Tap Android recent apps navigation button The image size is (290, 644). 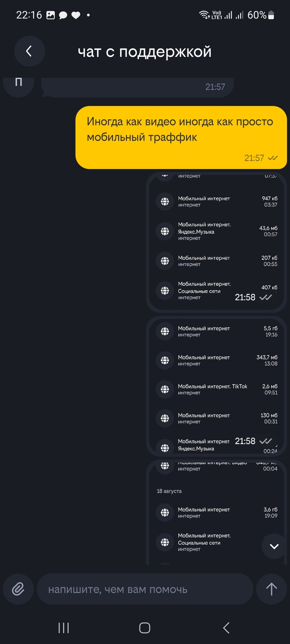[x=63, y=628]
